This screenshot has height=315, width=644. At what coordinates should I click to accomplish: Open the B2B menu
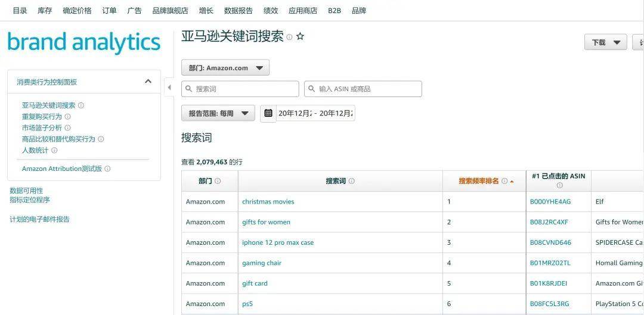pos(335,11)
